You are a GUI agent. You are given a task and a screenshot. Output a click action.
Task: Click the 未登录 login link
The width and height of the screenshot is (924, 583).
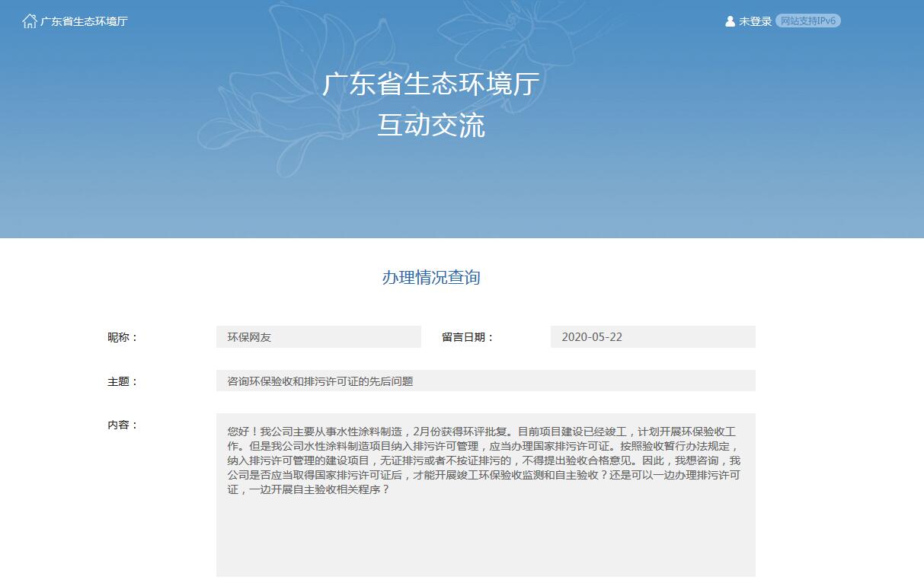point(755,21)
